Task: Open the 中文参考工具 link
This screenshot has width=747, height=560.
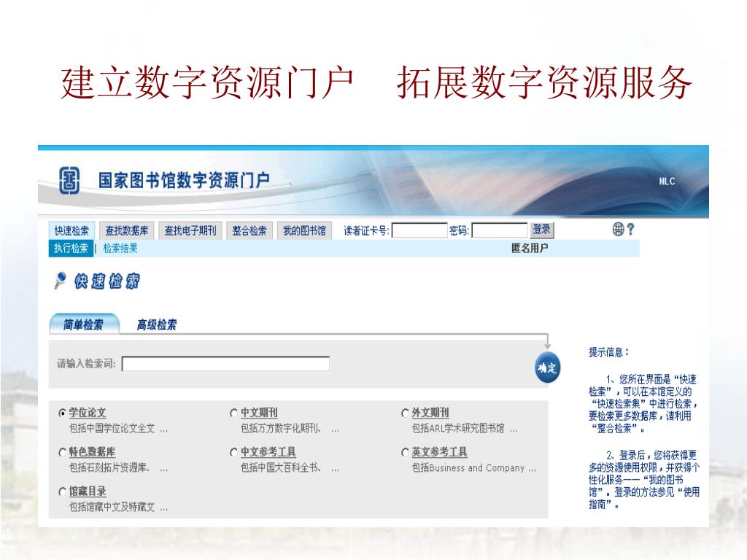Action: (268, 452)
